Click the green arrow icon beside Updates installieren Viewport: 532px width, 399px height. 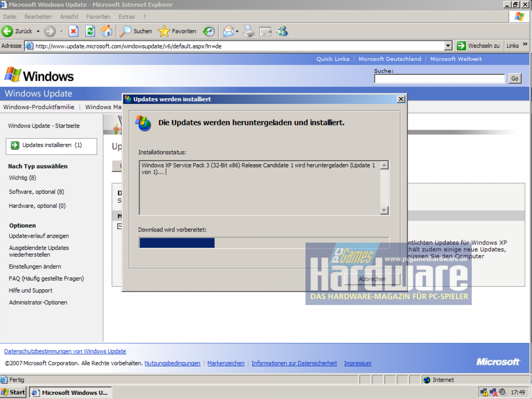pyautogui.click(x=15, y=145)
